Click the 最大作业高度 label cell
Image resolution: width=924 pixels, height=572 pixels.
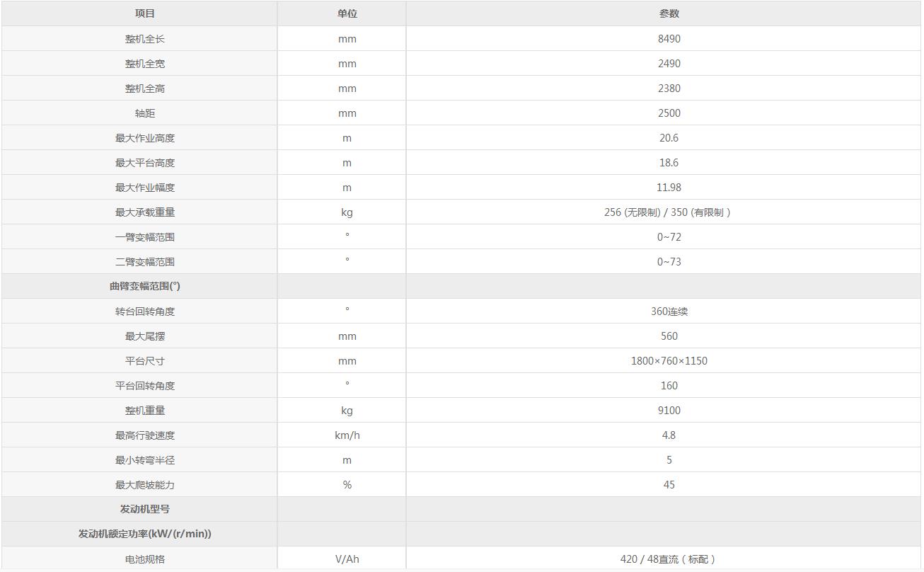point(145,138)
